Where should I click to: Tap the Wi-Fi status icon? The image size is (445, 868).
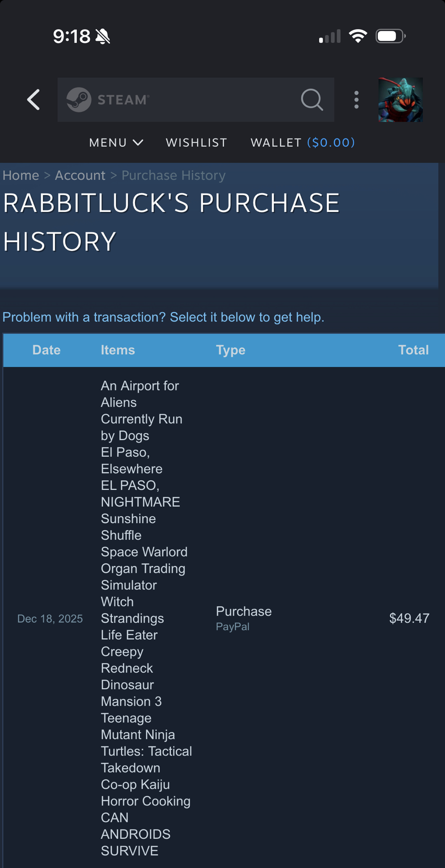click(x=358, y=36)
